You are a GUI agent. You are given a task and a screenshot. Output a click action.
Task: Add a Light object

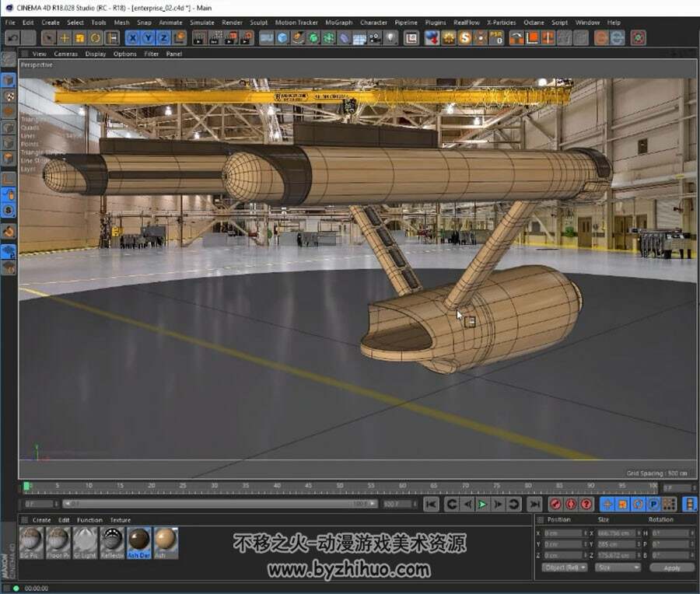click(x=390, y=38)
